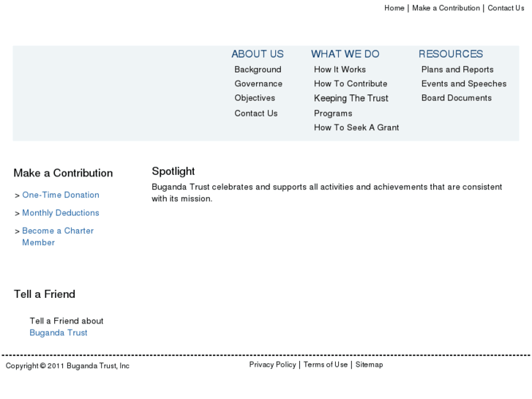This screenshot has width=532, height=399.
Task: Go to the Background page
Action: [x=258, y=70]
